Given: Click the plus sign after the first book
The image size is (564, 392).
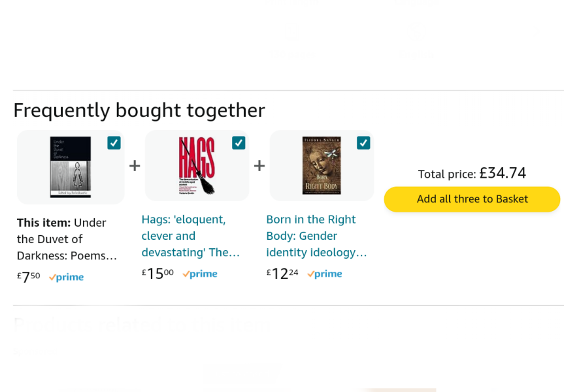Looking at the screenshot, I should 135,166.
